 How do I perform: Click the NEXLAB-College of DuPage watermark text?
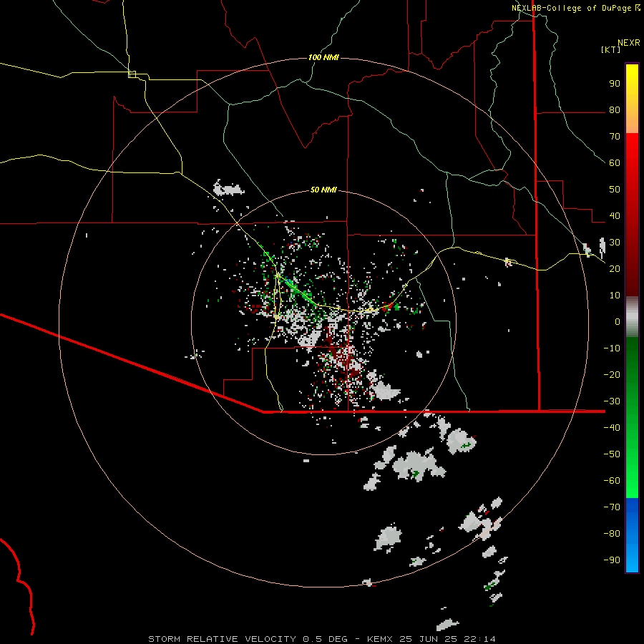pos(571,8)
